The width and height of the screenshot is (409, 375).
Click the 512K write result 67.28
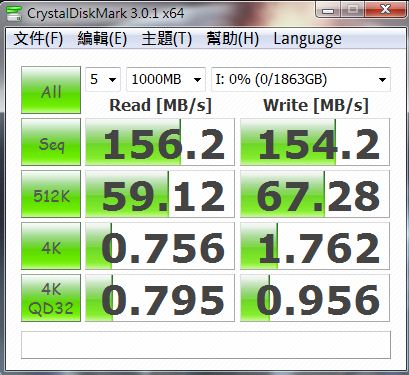click(315, 194)
